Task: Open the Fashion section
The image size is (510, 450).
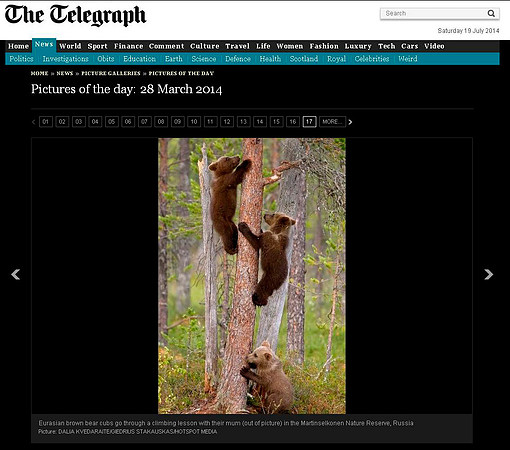Action: (x=324, y=46)
